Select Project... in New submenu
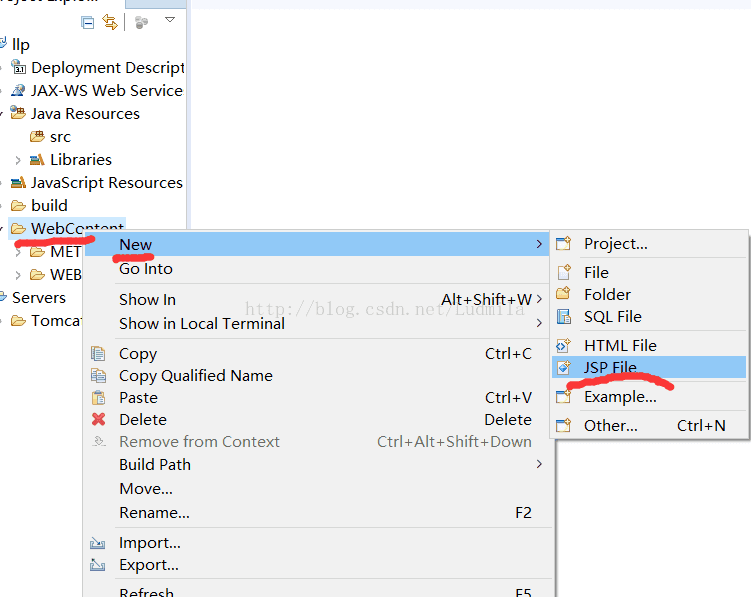Screen dimensions: 751x597 point(649,244)
